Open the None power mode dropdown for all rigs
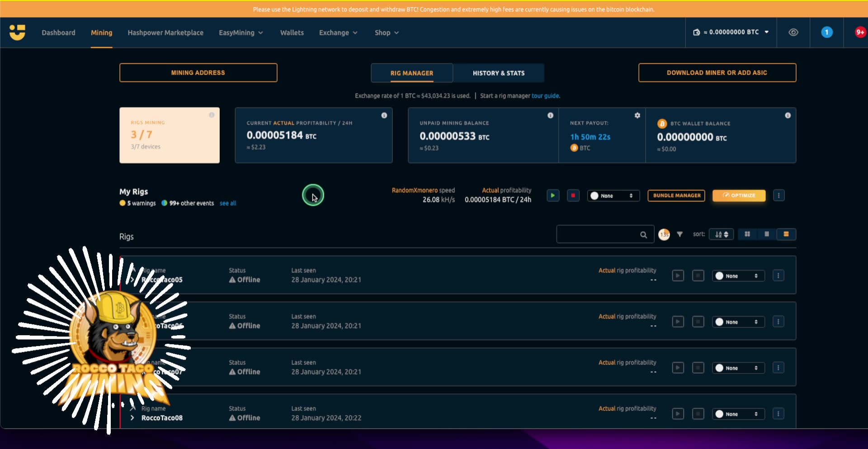The image size is (868, 449). click(613, 196)
